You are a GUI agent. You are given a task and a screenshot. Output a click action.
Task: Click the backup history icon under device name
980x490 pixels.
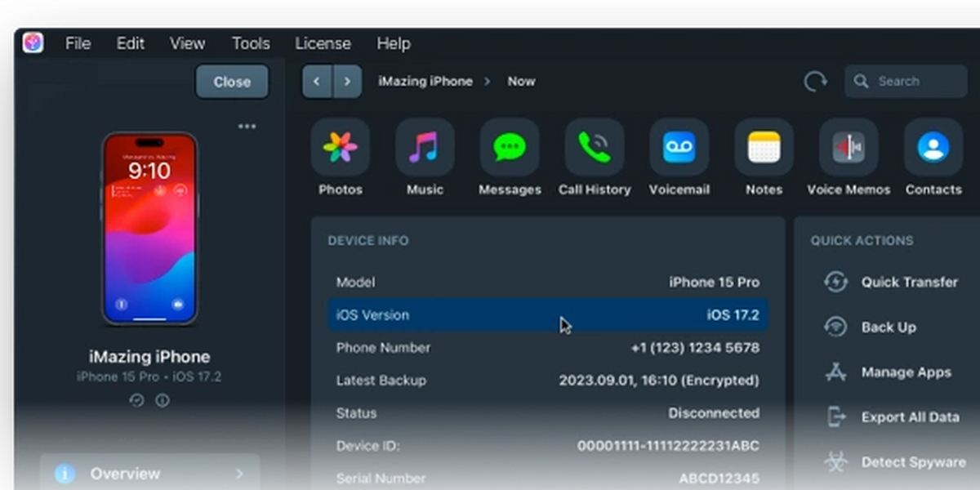pos(137,400)
